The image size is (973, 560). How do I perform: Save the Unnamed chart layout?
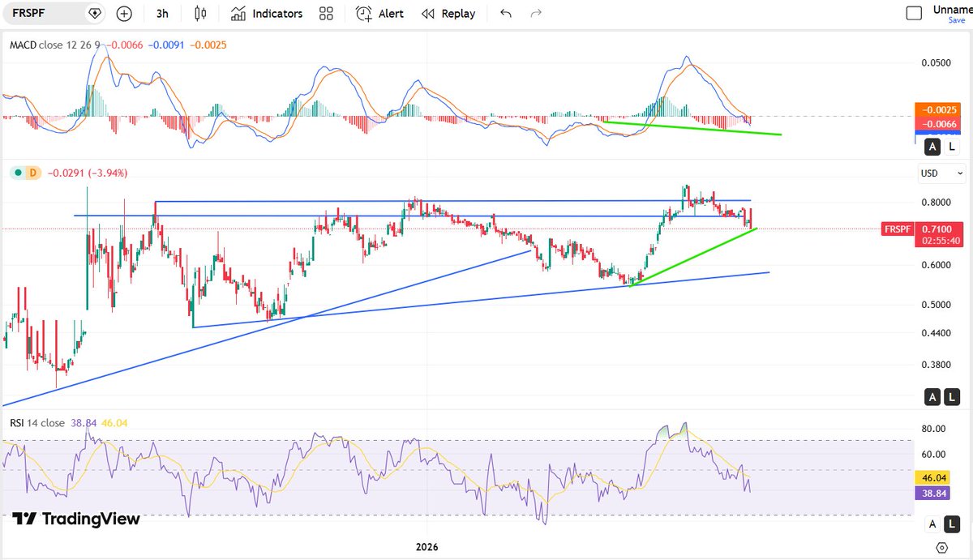tap(957, 20)
